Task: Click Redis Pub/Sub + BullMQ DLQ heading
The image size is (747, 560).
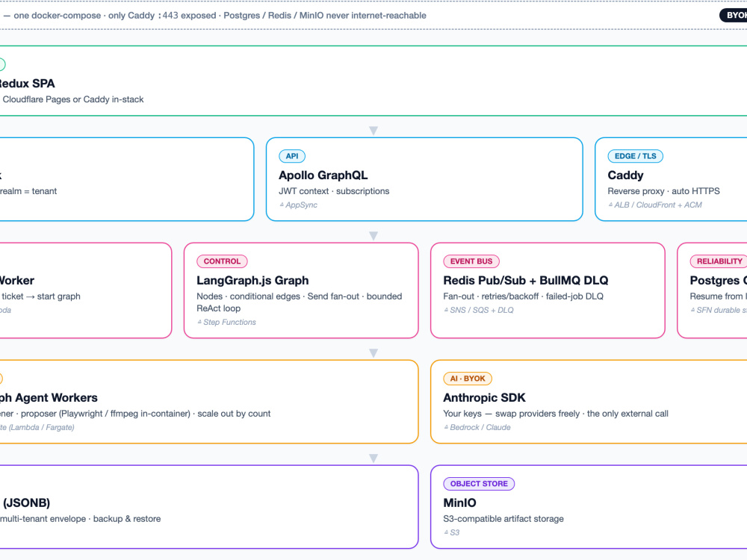Action: (x=525, y=281)
